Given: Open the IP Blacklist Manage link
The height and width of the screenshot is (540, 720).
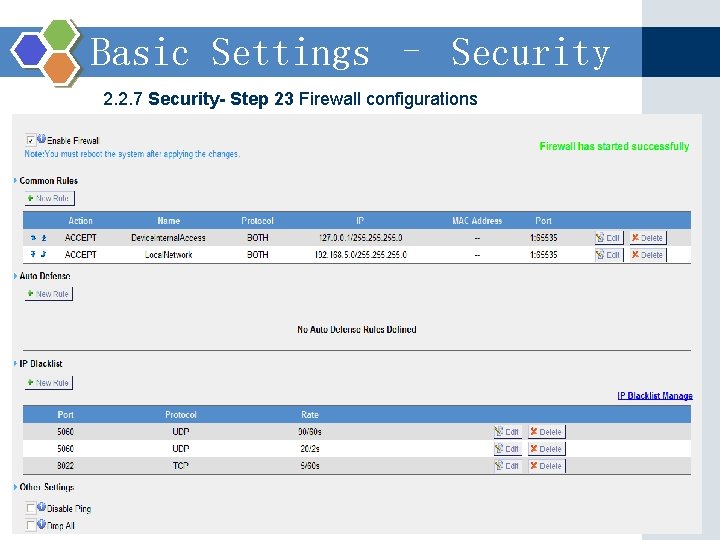Looking at the screenshot, I should pos(655,396).
